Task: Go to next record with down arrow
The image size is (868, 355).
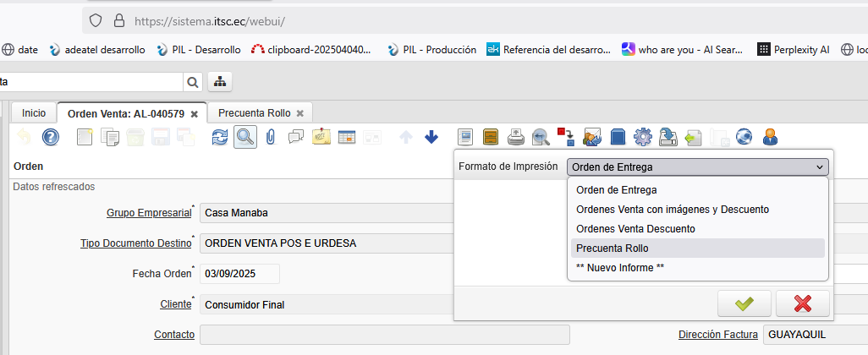Action: click(431, 137)
